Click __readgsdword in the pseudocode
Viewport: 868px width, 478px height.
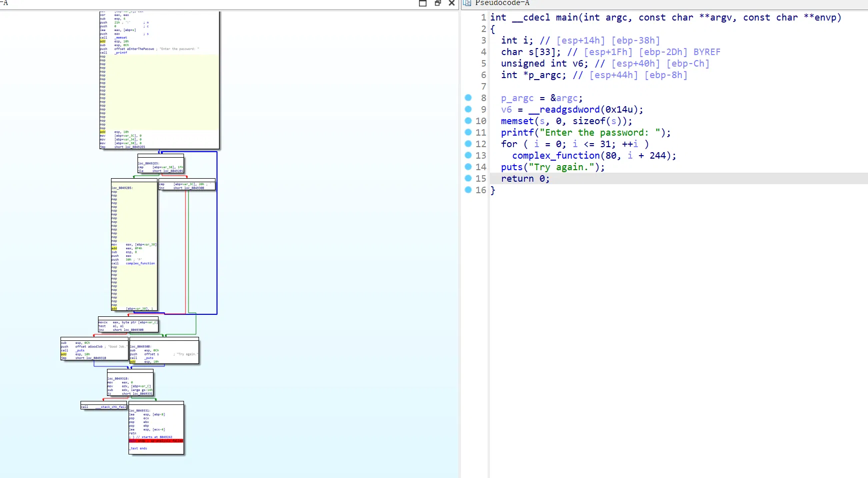564,110
